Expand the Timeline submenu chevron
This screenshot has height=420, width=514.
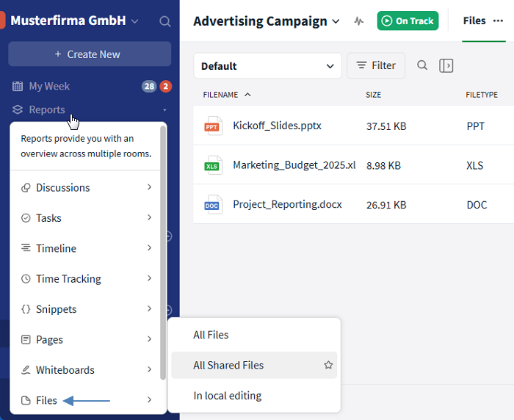click(150, 248)
